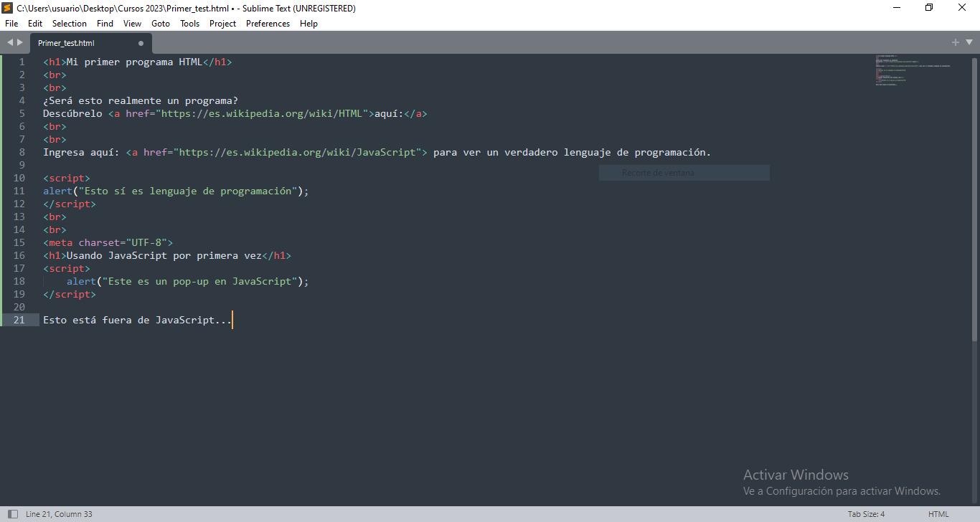Close the Sublime Text window

coord(962,8)
